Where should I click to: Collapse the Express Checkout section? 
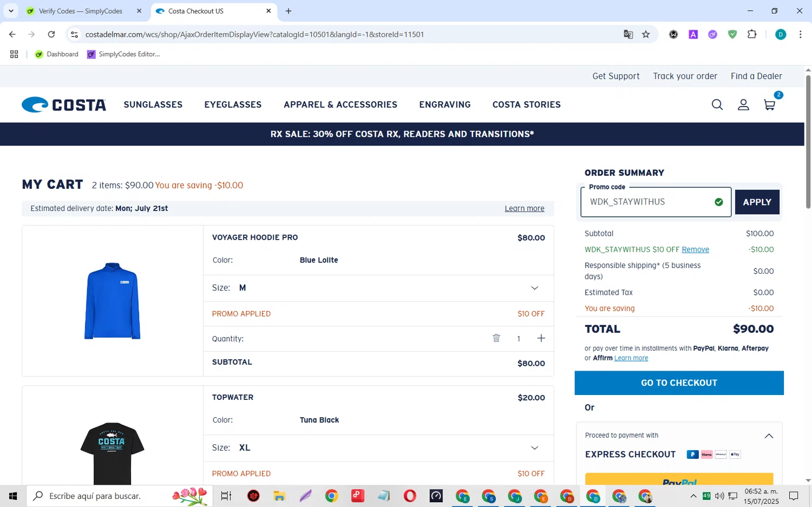coord(769,436)
